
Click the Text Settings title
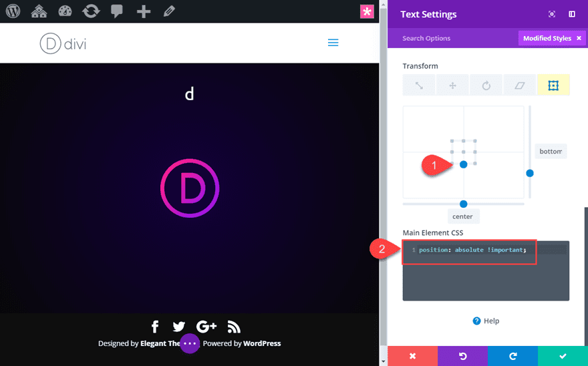[428, 14]
